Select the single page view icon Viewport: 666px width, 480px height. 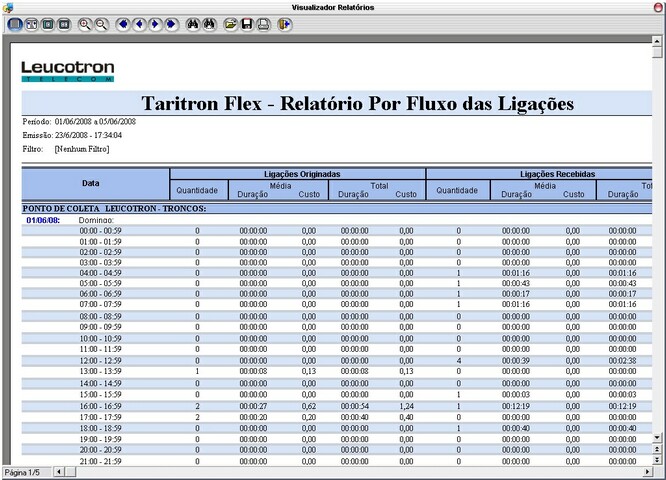point(48,24)
